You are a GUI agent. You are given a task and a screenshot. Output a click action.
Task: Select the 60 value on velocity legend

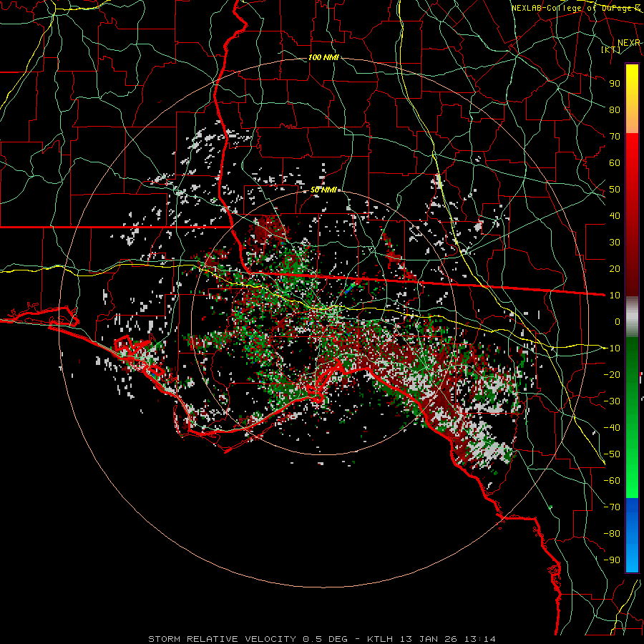coord(615,162)
